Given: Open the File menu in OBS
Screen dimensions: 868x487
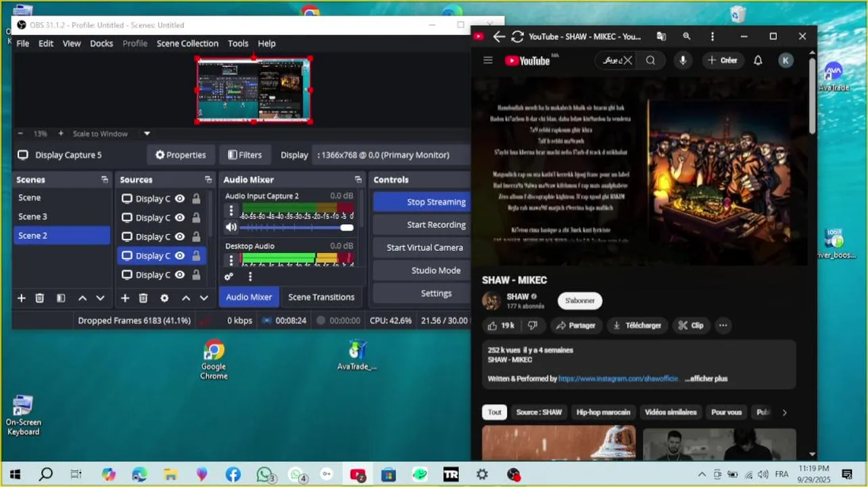Looking at the screenshot, I should point(22,43).
